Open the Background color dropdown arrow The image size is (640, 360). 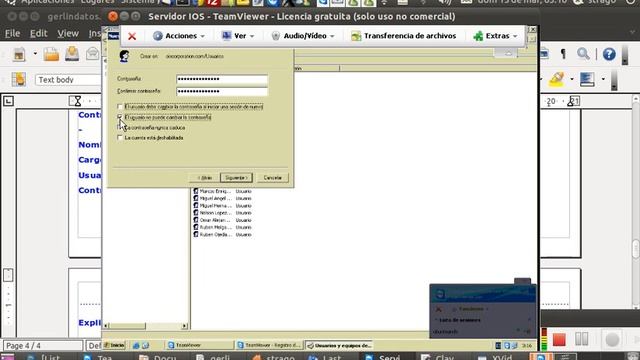[x=603, y=79]
